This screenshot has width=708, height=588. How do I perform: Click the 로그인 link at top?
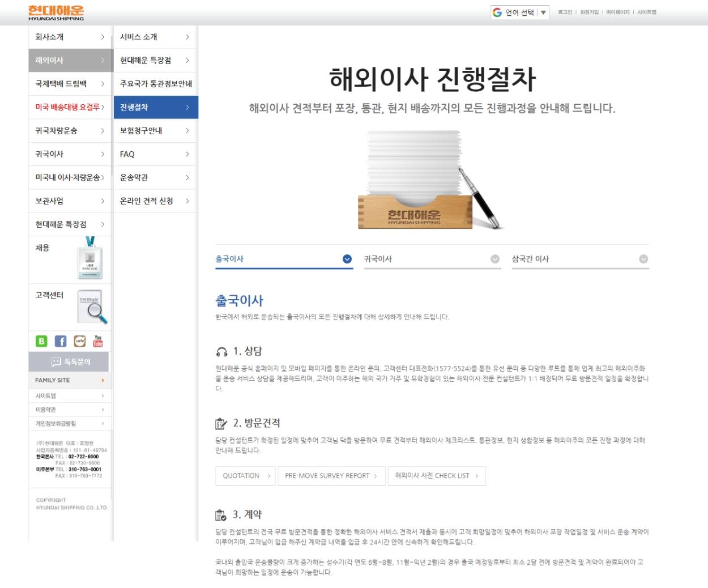tap(565, 12)
